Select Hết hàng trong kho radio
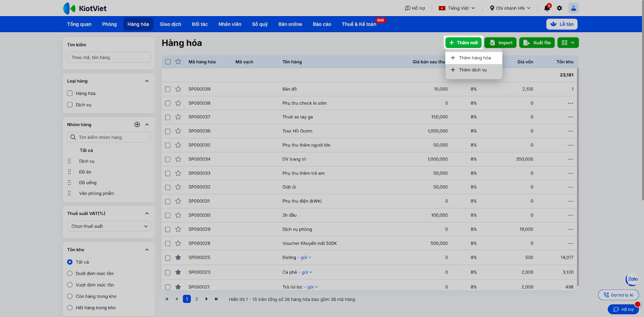This screenshot has height=317, width=644. 70,308
